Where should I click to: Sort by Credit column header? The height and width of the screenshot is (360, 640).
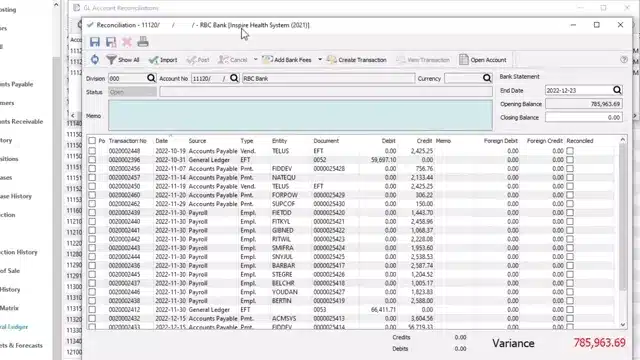click(424, 141)
